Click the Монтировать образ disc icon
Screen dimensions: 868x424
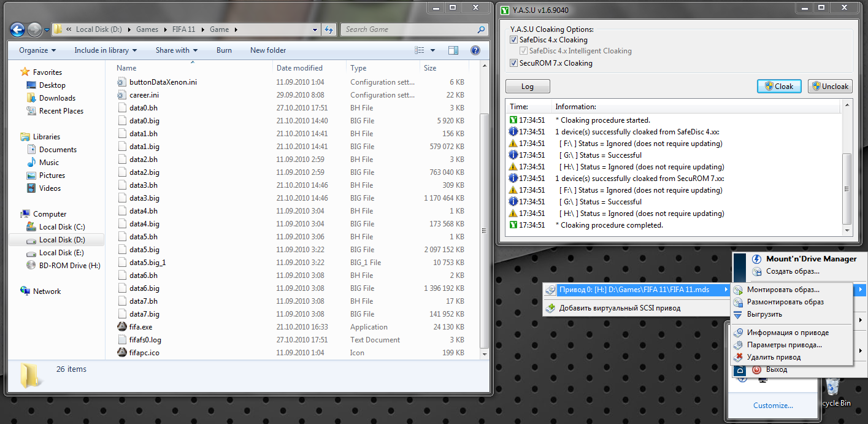pyautogui.click(x=739, y=290)
